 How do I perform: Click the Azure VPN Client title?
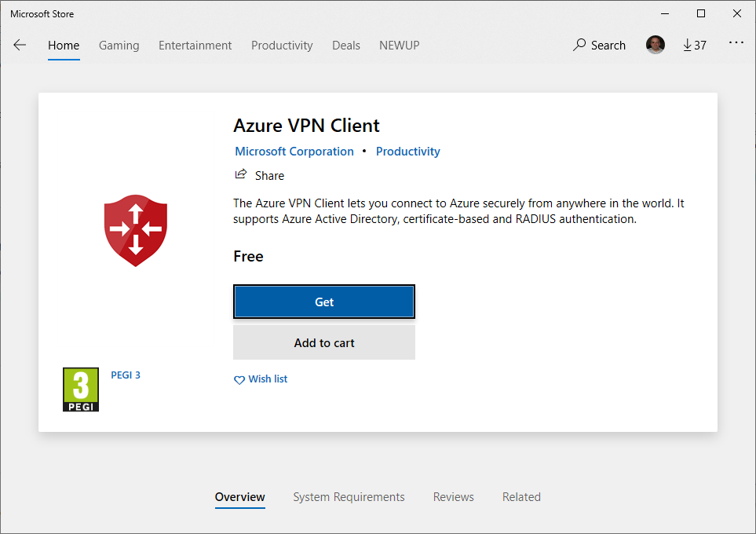tap(307, 126)
